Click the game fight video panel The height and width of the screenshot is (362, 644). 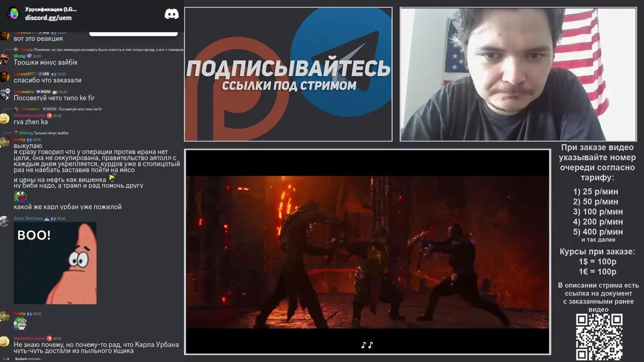click(x=367, y=251)
